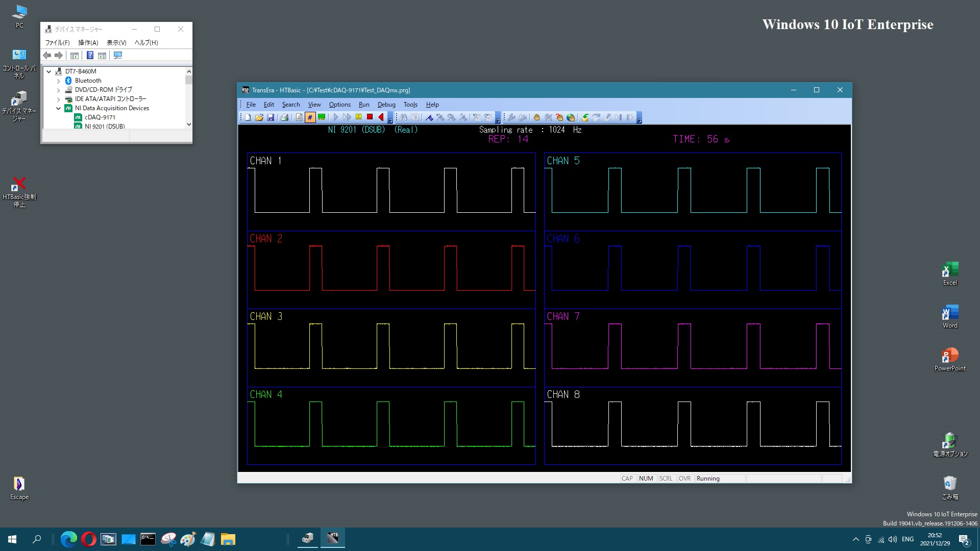Click the crossed-out hand clear breakpoints icon
The height and width of the screenshot is (551, 980).
click(x=548, y=117)
